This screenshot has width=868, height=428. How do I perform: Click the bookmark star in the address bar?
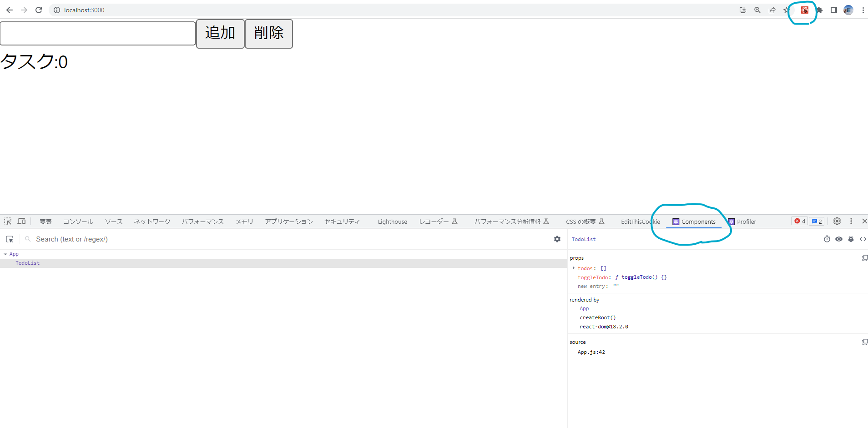pyautogui.click(x=786, y=10)
